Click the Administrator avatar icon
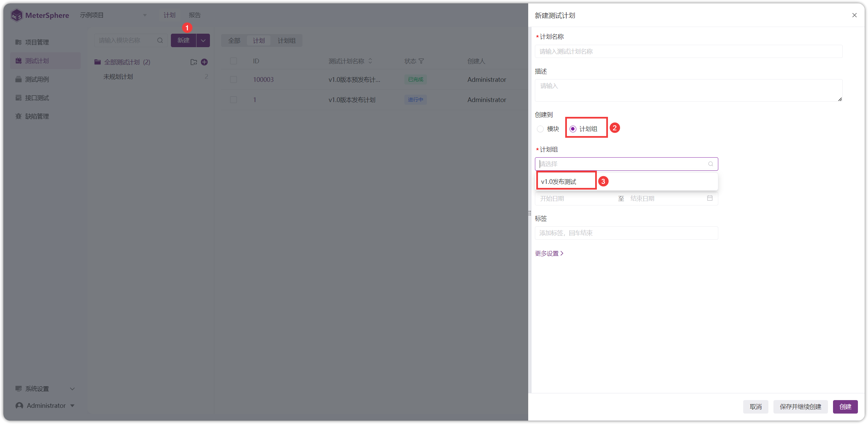This screenshot has width=868, height=424. (20, 405)
